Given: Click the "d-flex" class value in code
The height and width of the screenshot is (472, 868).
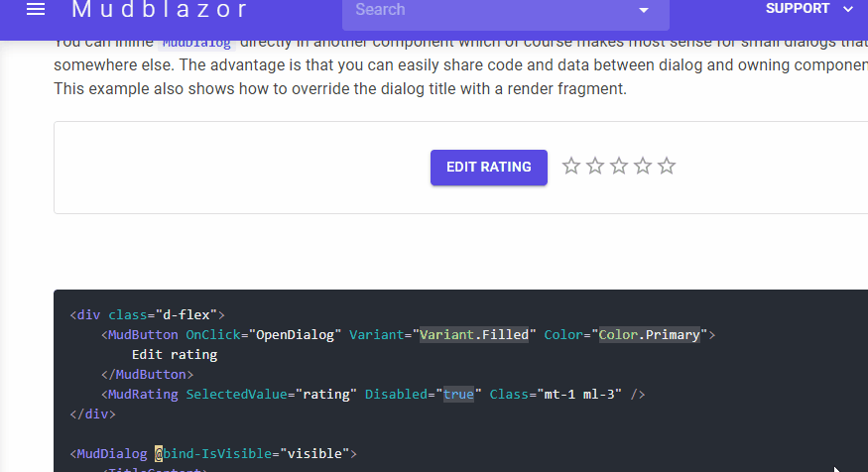Looking at the screenshot, I should pyautogui.click(x=186, y=315).
